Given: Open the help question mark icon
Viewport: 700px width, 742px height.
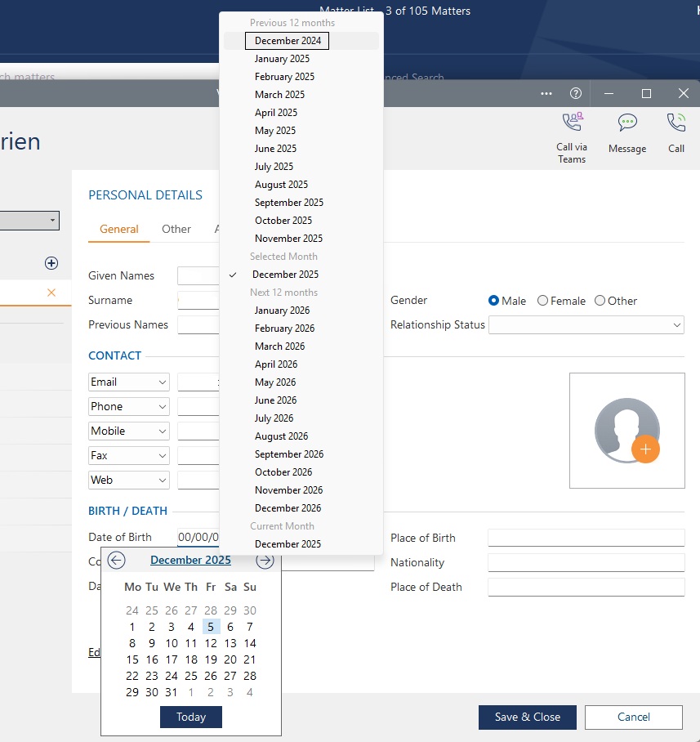Looking at the screenshot, I should coord(576,94).
